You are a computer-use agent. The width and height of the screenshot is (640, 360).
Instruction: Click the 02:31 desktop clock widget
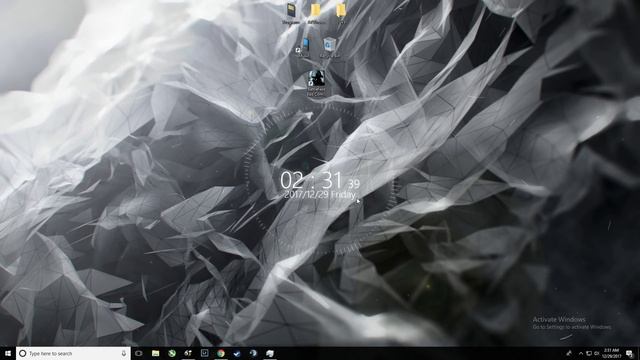click(320, 180)
